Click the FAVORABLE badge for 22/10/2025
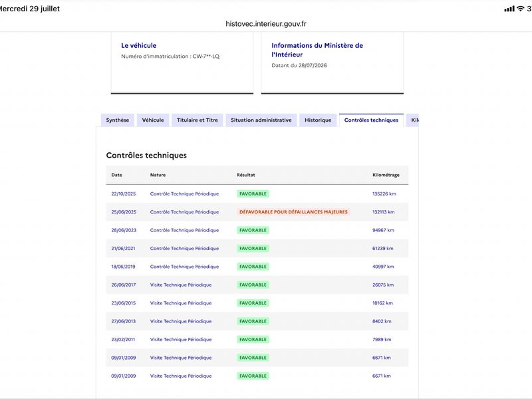This screenshot has width=532, height=399. click(x=253, y=194)
